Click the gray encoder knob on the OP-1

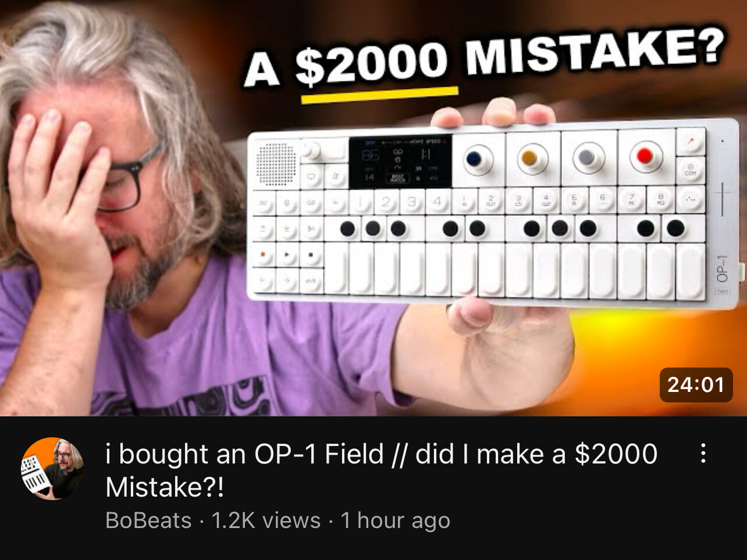click(588, 157)
